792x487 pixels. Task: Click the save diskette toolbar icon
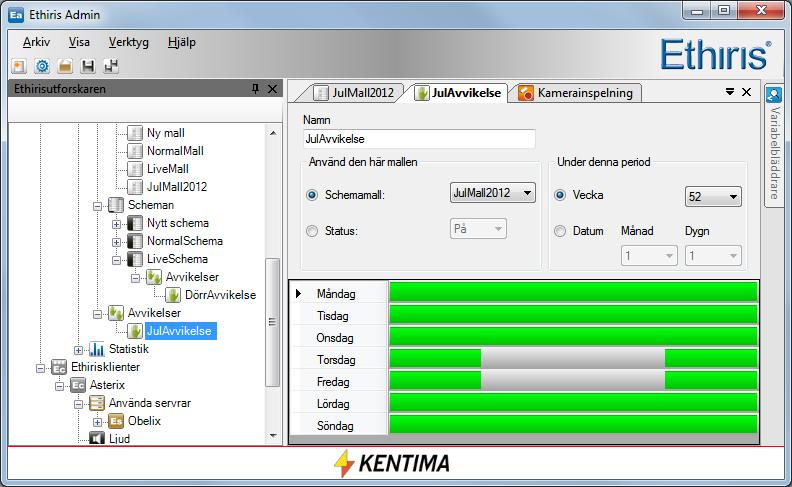point(88,66)
